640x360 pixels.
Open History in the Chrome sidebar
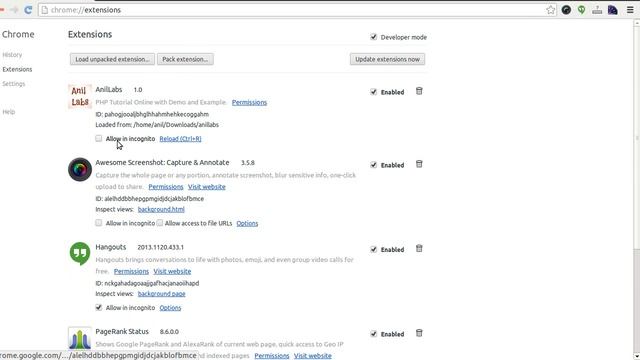pyautogui.click(x=12, y=55)
